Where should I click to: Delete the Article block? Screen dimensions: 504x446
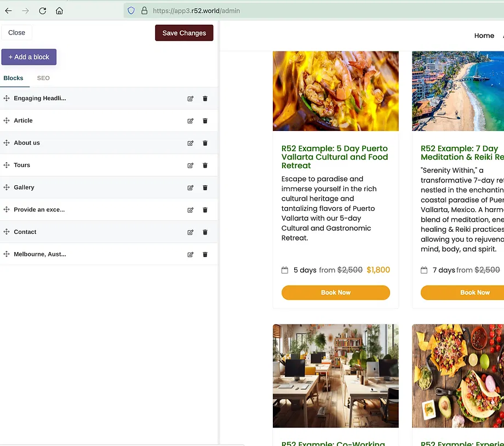[x=205, y=121]
